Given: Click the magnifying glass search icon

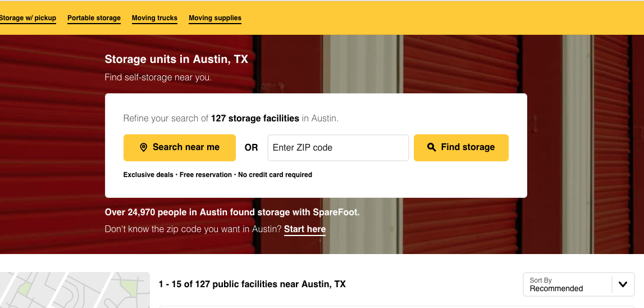Looking at the screenshot, I should click(431, 147).
